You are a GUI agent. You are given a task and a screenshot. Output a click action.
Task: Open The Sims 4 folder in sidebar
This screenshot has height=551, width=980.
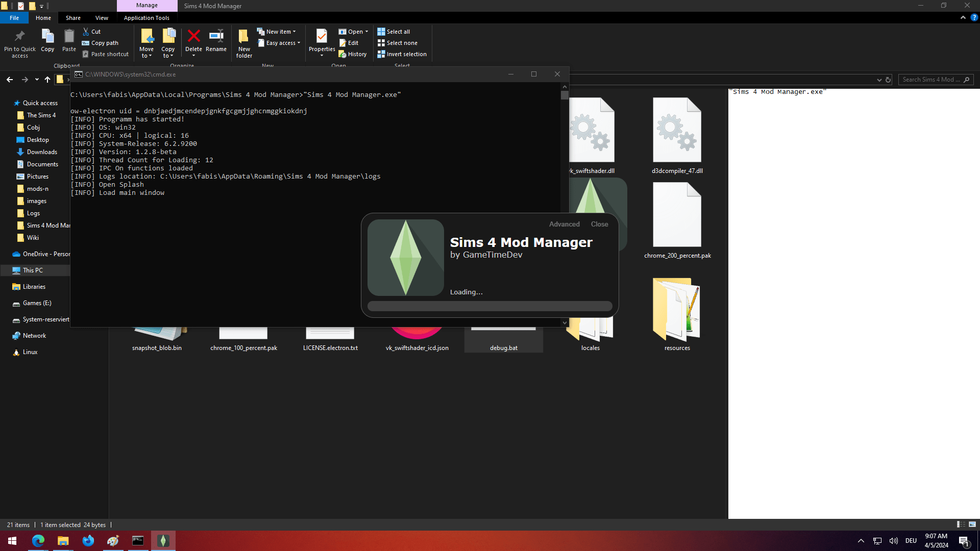41,115
